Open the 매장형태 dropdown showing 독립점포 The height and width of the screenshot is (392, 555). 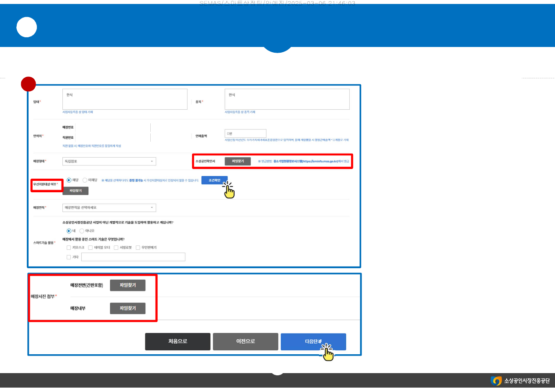[109, 162]
